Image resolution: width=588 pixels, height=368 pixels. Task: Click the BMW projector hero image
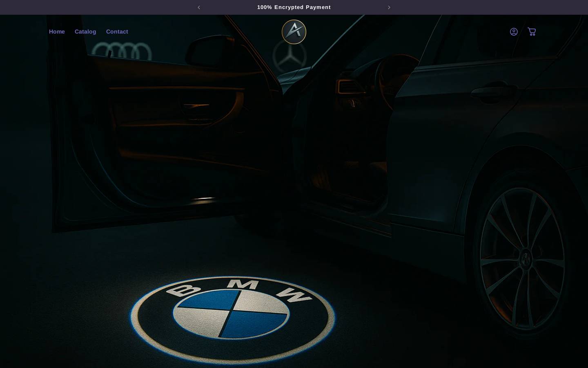(294, 191)
